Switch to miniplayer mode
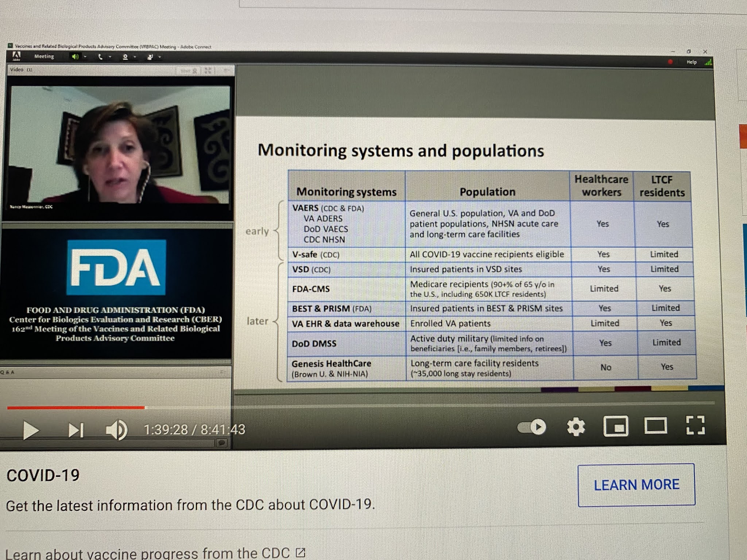 [616, 426]
